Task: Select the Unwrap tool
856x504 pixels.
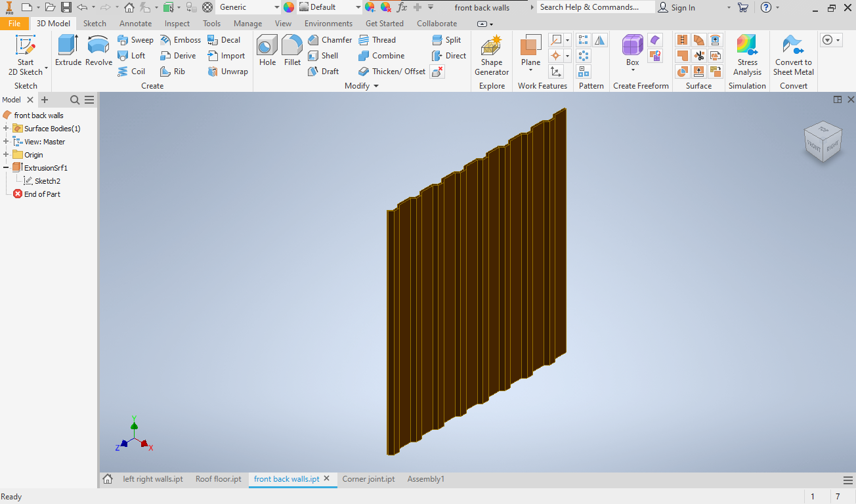Action: point(228,72)
